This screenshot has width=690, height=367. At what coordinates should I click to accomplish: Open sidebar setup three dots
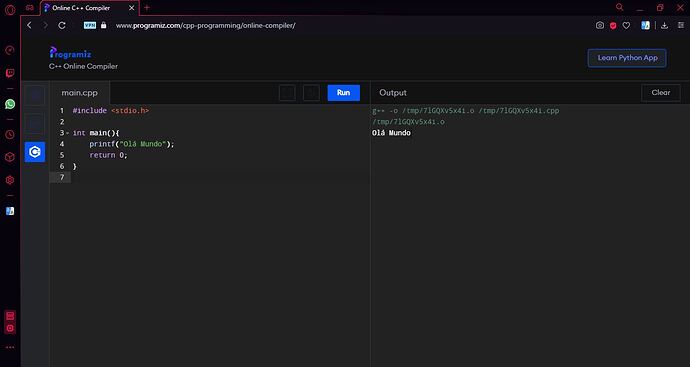pos(10,347)
